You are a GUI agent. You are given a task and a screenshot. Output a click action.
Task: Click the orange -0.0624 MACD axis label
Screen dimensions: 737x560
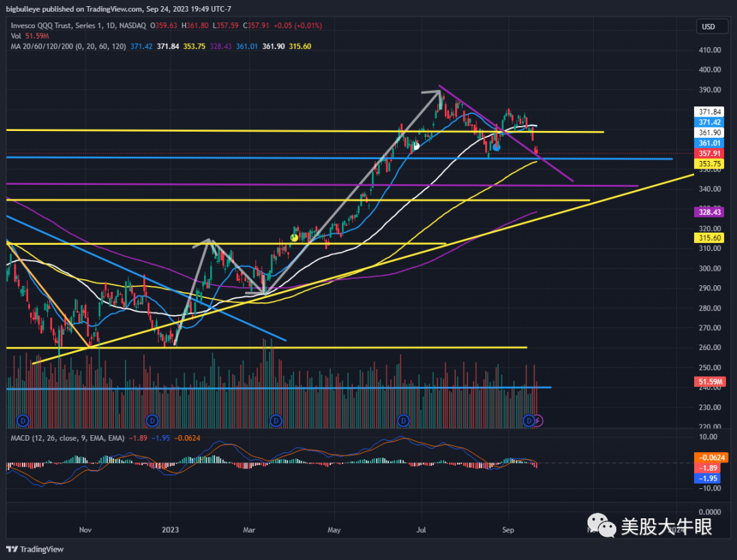[711, 458]
